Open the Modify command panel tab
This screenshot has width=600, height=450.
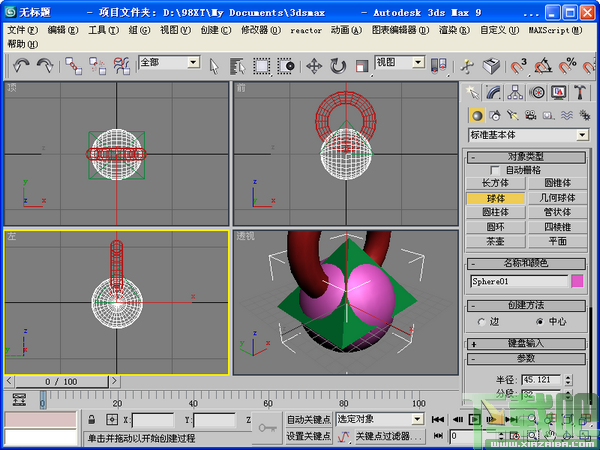pyautogui.click(x=495, y=93)
